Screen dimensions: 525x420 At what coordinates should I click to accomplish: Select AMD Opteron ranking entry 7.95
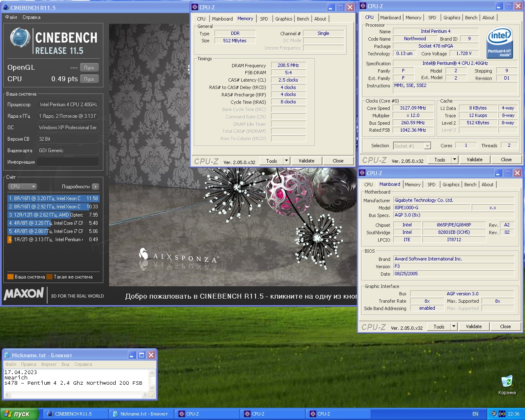pos(53,215)
